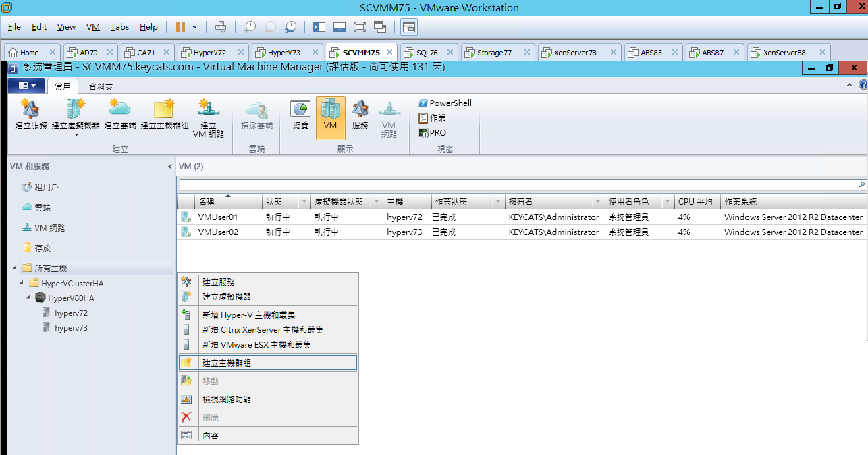This screenshot has height=455, width=868.
Task: Open the 作業 jobs window
Action: [x=433, y=117]
